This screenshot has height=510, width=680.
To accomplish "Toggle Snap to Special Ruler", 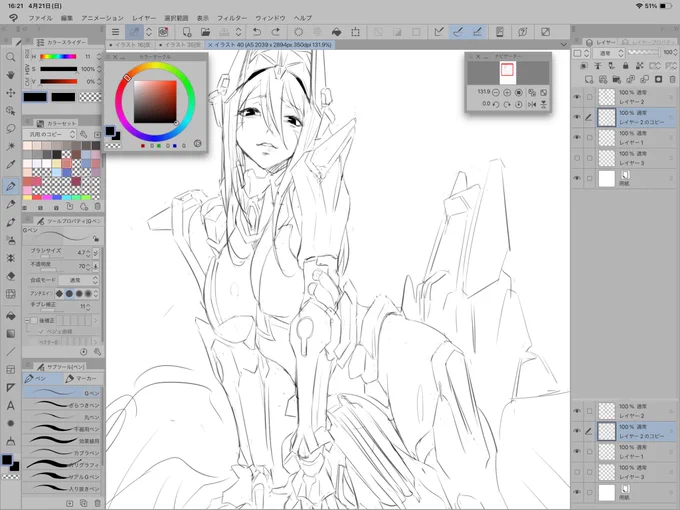I will [x=458, y=32].
